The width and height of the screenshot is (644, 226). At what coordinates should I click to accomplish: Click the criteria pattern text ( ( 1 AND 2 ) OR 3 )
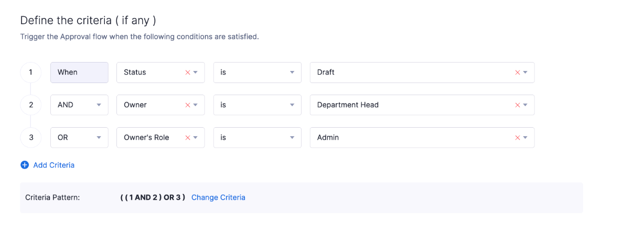point(153,198)
